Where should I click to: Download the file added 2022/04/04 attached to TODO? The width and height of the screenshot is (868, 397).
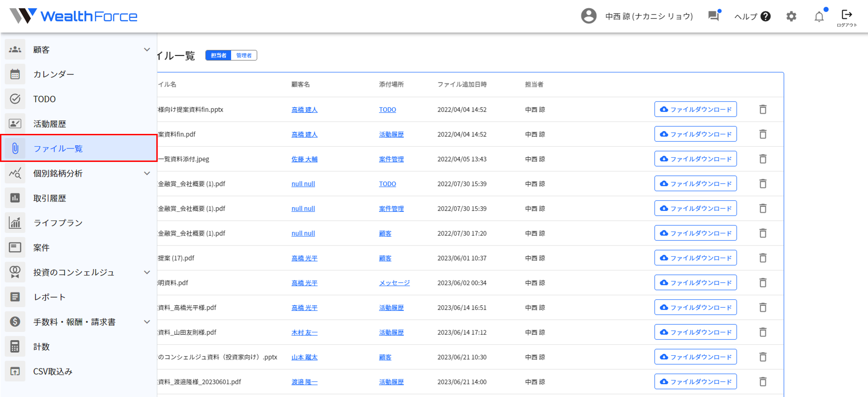(x=695, y=109)
